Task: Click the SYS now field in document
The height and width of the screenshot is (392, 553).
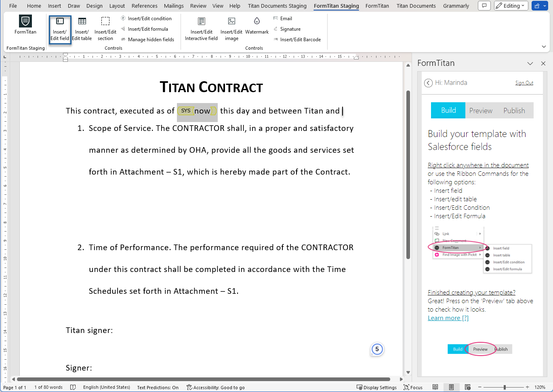Action: click(x=197, y=111)
